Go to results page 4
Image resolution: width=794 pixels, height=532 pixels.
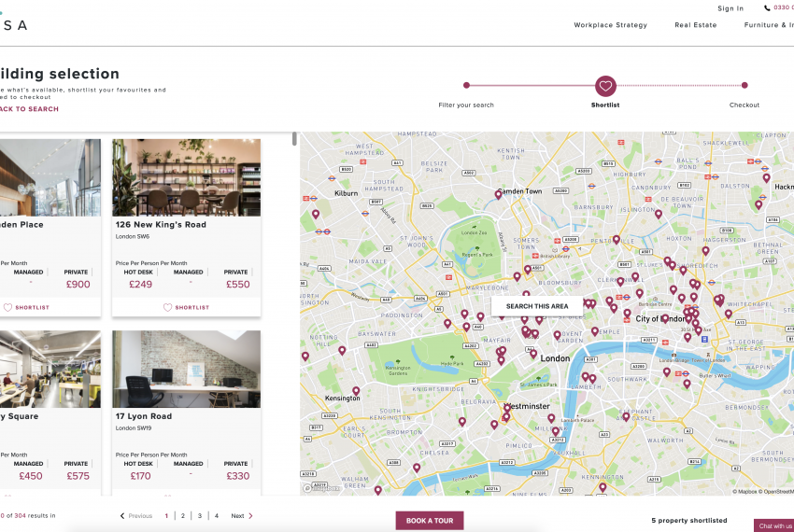point(216,516)
